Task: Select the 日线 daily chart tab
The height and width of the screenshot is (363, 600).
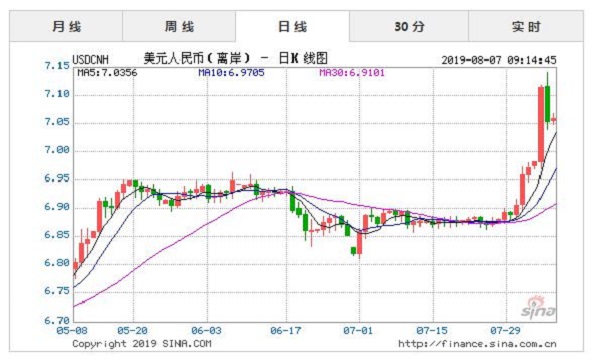Action: 292,26
